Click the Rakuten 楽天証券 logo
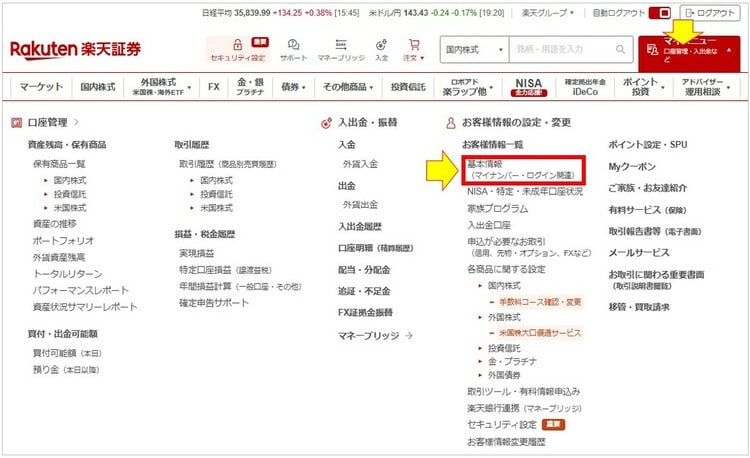Image resolution: width=750 pixels, height=458 pixels. pyautogui.click(x=76, y=50)
